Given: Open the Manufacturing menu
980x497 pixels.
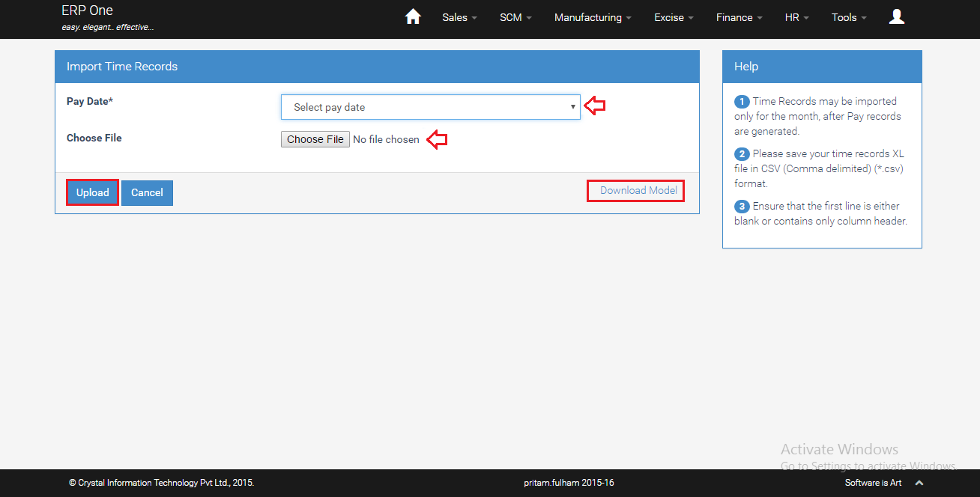Looking at the screenshot, I should pyautogui.click(x=593, y=17).
